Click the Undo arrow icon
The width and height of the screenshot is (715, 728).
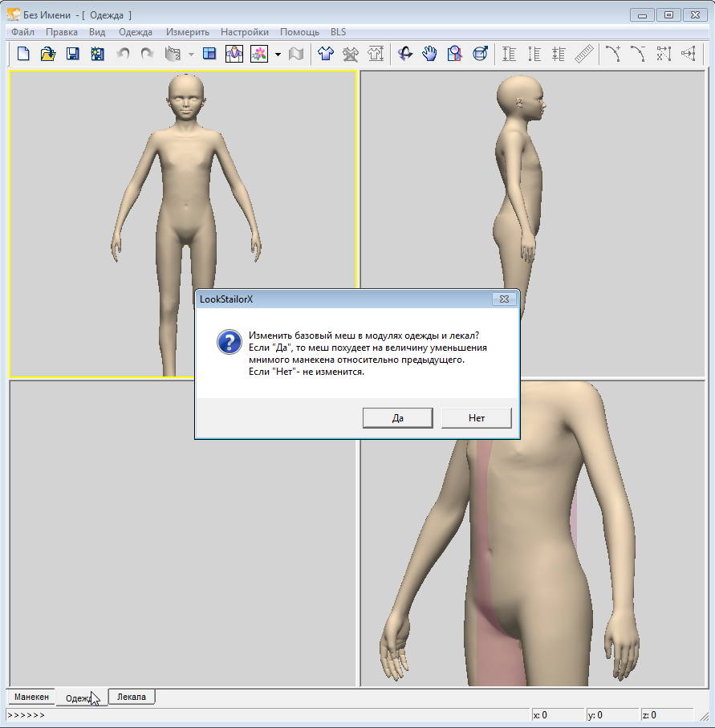[123, 54]
